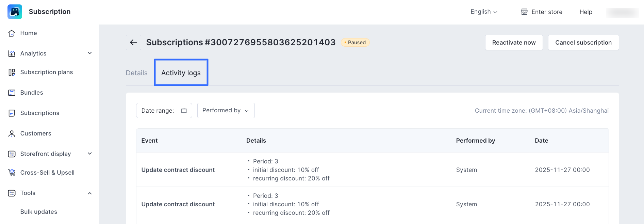The width and height of the screenshot is (644, 224).
Task: Click the Home icon in sidebar
Action: point(12,33)
